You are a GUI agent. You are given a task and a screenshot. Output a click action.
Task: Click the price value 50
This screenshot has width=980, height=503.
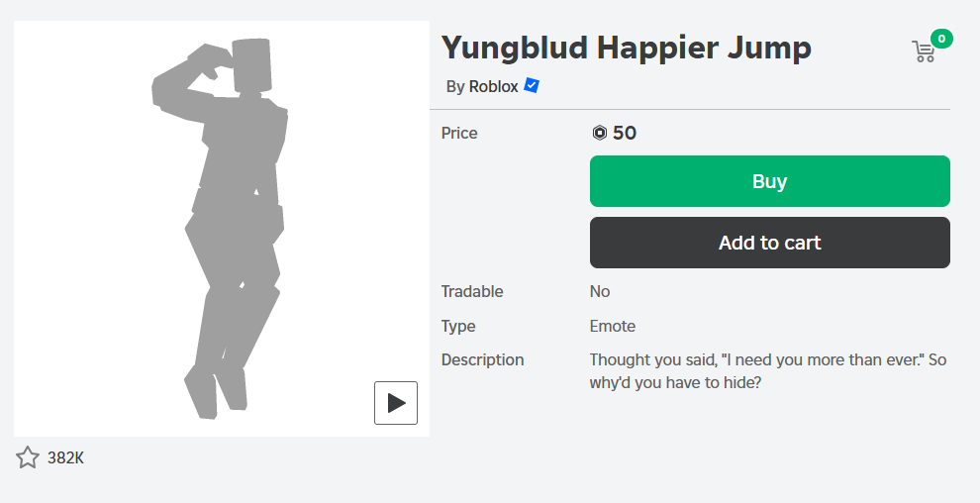coord(625,133)
